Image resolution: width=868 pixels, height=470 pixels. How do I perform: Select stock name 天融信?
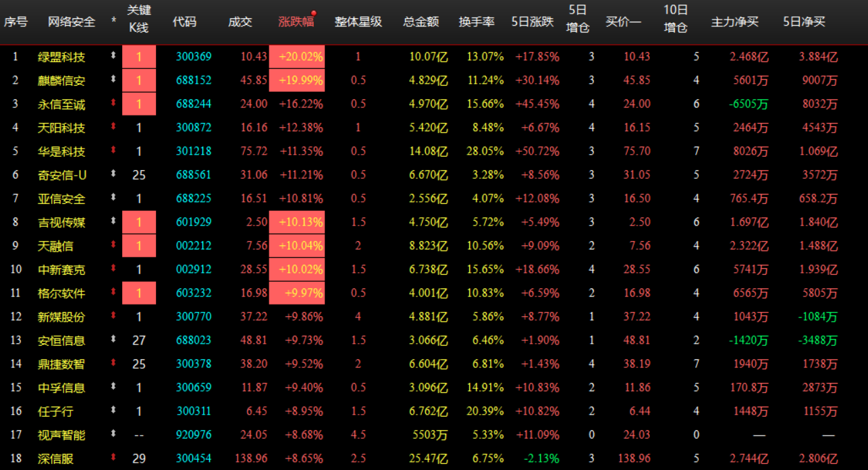(x=55, y=246)
